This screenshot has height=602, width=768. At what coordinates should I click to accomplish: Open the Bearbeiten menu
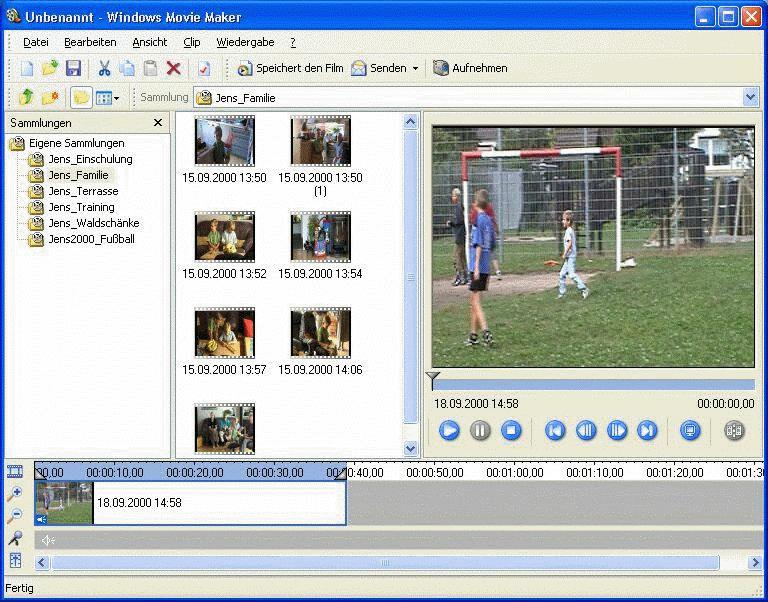tap(90, 42)
